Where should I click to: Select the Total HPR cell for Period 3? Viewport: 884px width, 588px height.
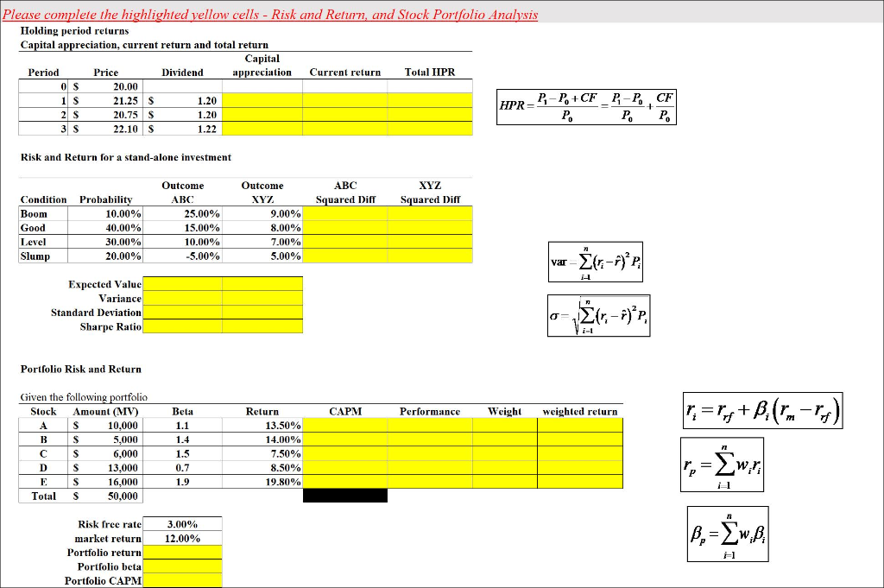(x=429, y=128)
